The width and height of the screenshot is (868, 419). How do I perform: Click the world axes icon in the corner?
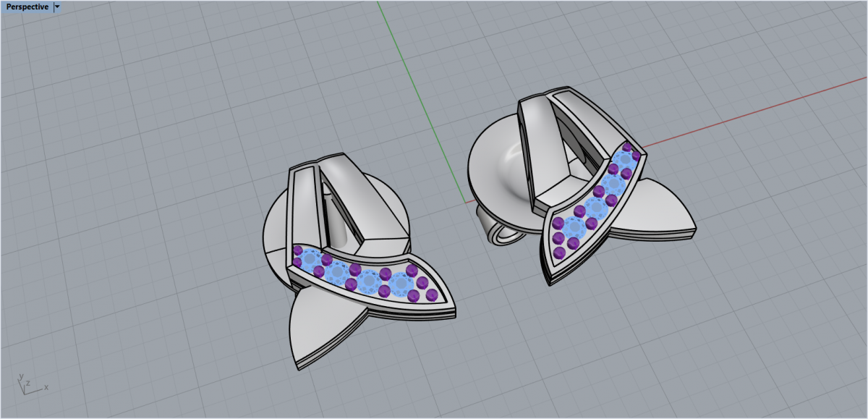pos(29,384)
